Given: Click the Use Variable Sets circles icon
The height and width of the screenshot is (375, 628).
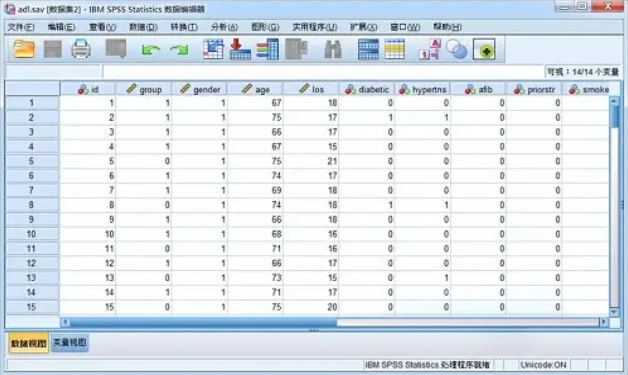Looking at the screenshot, I should (456, 49).
